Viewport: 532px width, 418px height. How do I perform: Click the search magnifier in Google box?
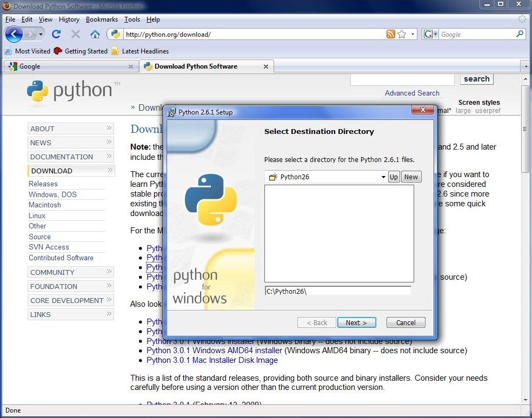tap(520, 34)
